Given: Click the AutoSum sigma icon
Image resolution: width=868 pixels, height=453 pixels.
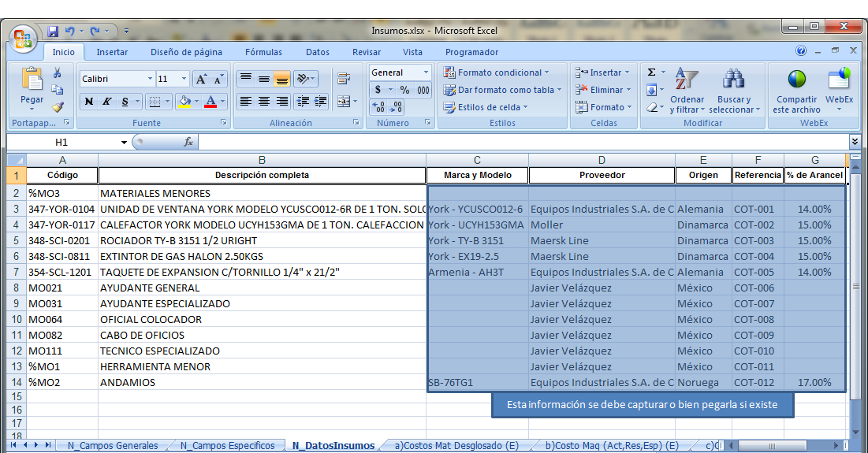Looking at the screenshot, I should pyautogui.click(x=651, y=72).
